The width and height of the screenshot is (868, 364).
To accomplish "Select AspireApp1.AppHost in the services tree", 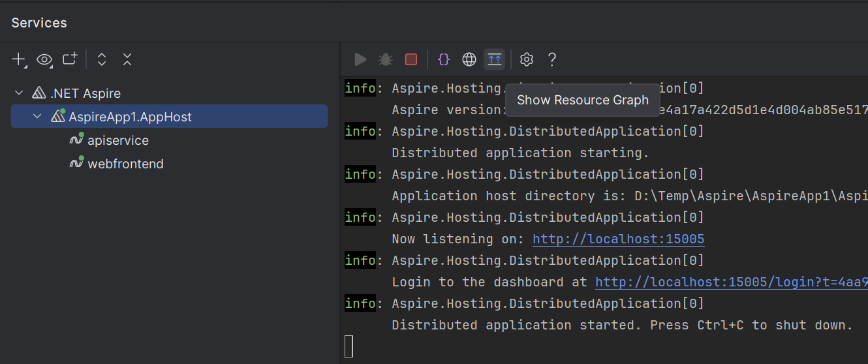I will click(x=169, y=117).
